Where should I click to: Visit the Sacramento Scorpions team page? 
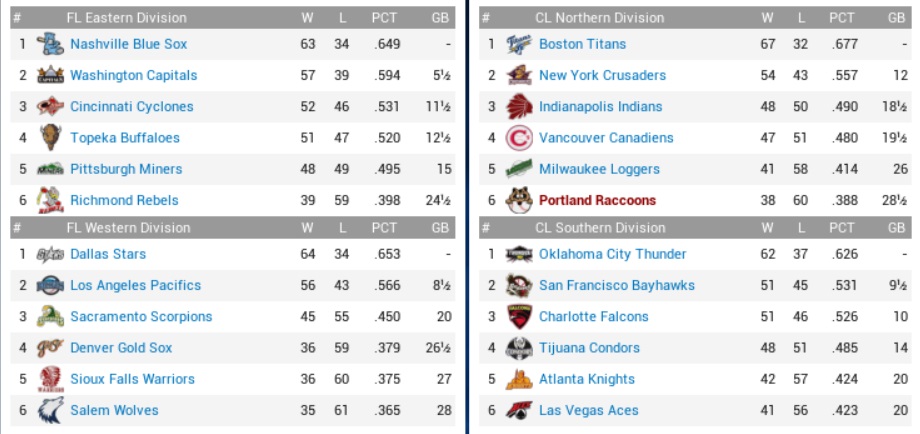click(141, 316)
